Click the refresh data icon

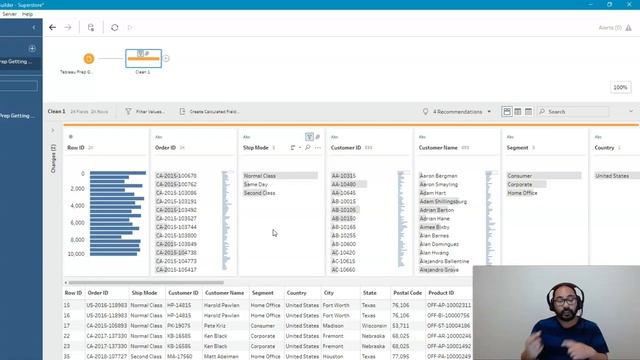coord(115,27)
